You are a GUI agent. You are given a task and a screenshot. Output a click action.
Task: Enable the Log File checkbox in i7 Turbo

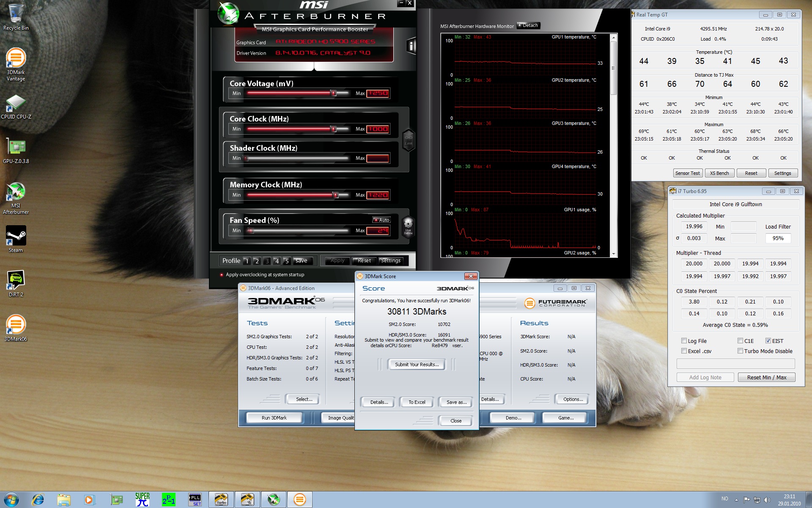684,341
